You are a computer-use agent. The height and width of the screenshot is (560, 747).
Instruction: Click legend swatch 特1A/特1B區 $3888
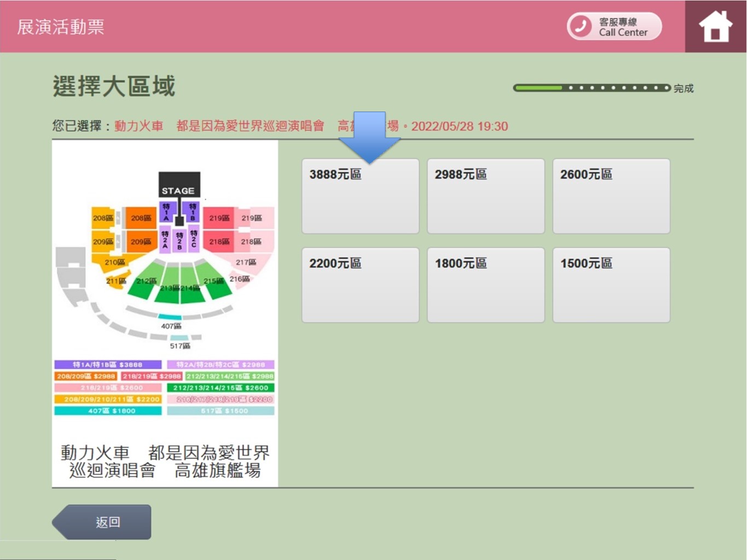(108, 364)
